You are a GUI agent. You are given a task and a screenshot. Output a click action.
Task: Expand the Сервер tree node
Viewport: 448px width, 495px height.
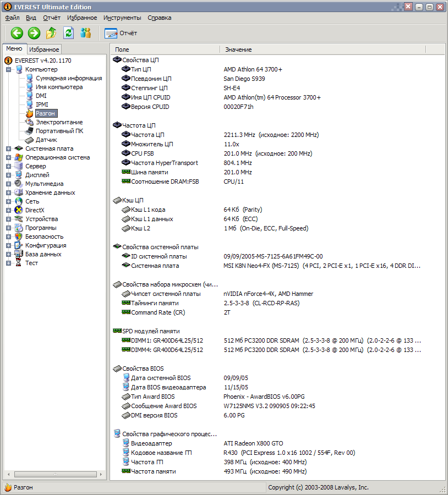click(8, 166)
